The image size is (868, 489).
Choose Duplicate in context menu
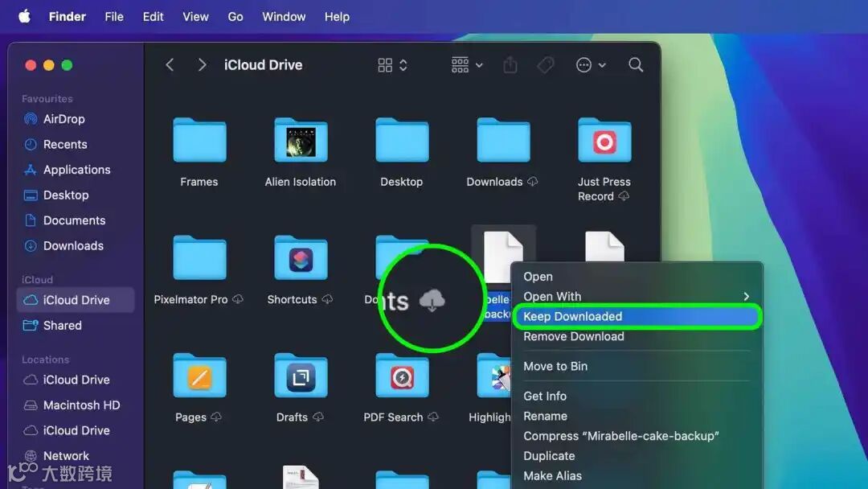click(x=637, y=456)
